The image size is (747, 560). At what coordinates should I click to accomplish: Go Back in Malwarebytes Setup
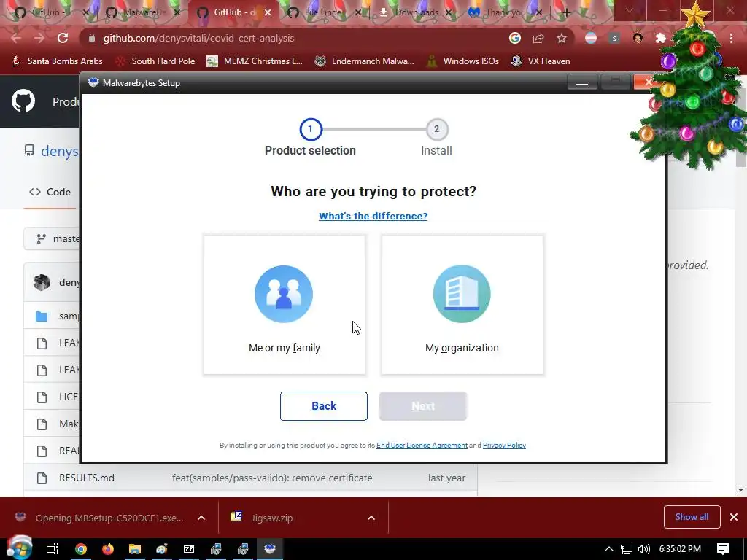click(x=323, y=406)
